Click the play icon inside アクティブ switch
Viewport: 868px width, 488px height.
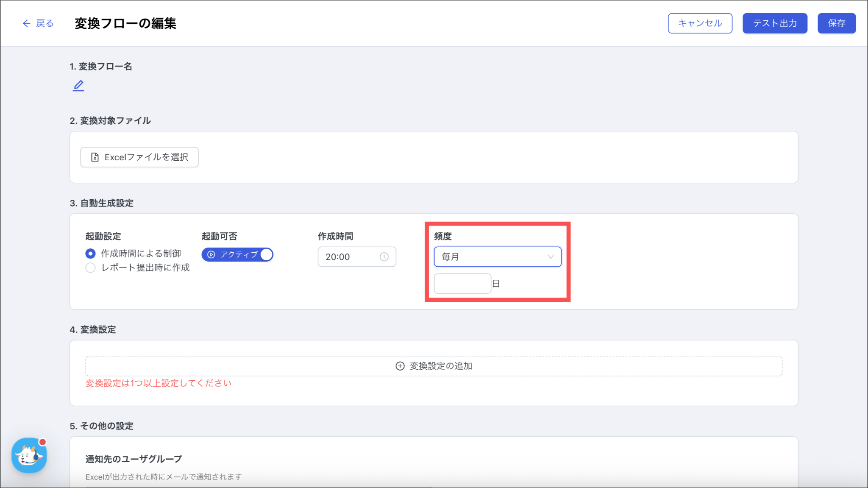pyautogui.click(x=211, y=254)
